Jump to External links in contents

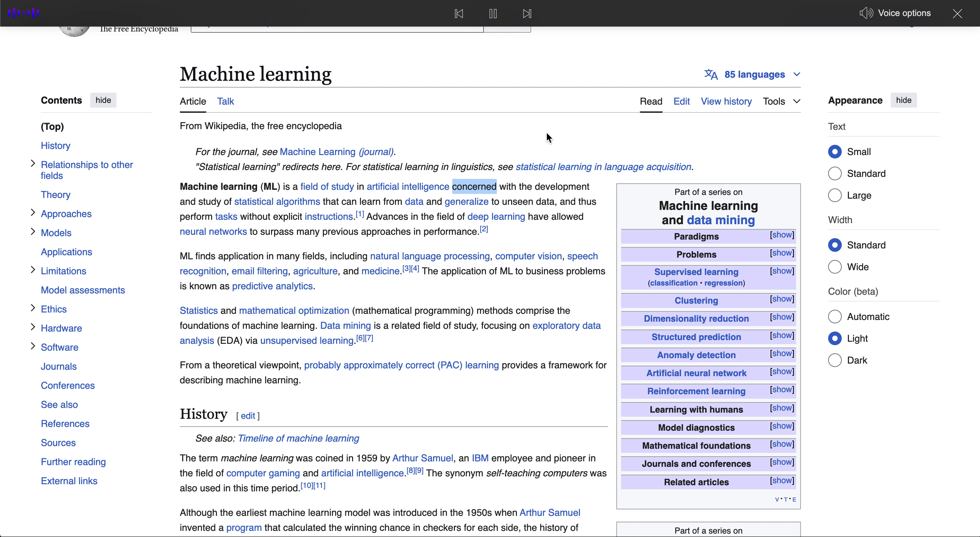[x=69, y=481]
